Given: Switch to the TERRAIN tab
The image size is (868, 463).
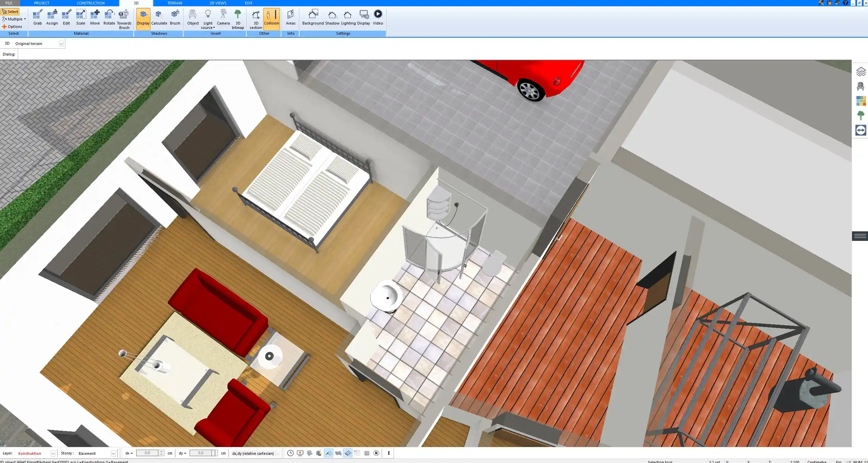Looking at the screenshot, I should point(175,3).
